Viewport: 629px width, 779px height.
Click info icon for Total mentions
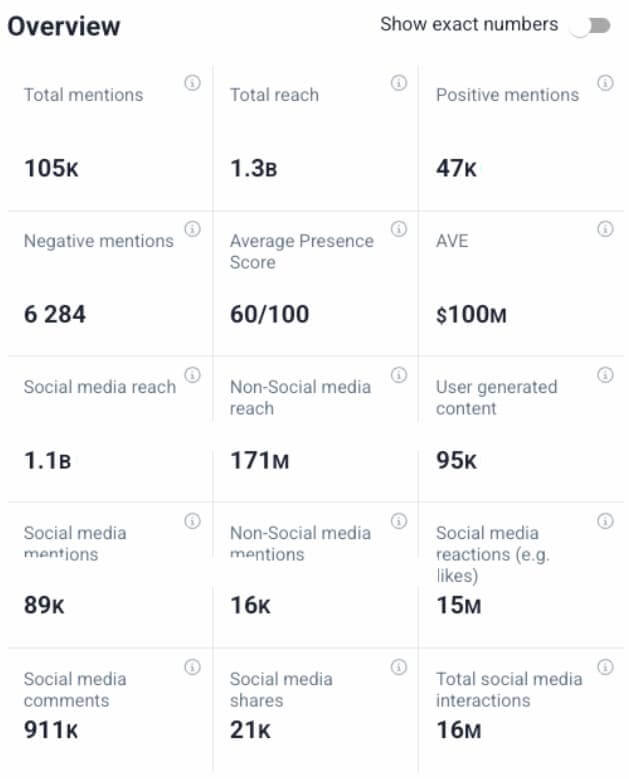(192, 84)
